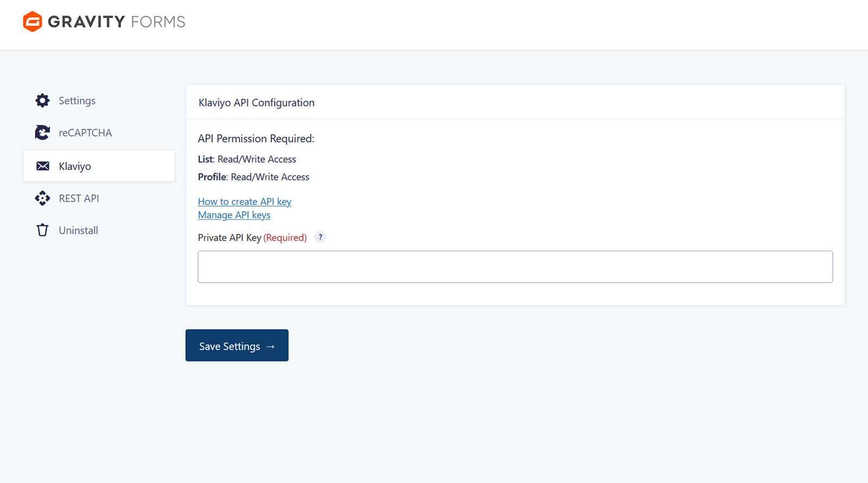The image size is (868, 483).
Task: Open the How to create API key link
Action: point(245,201)
